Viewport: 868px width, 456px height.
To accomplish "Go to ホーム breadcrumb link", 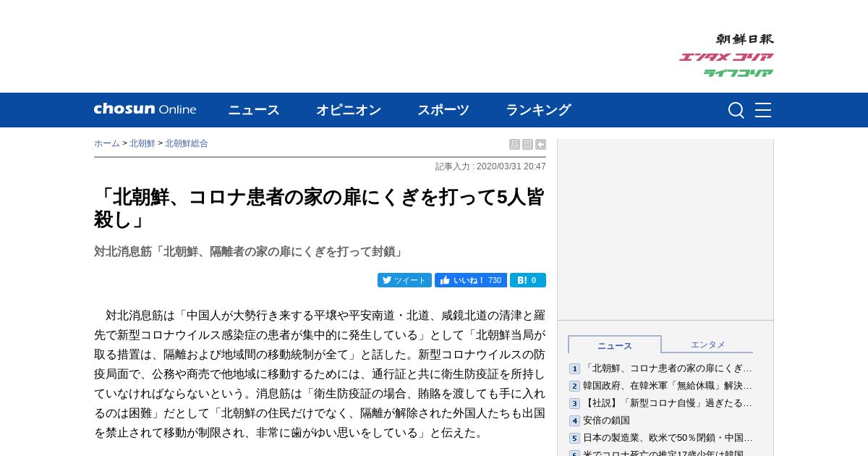I will point(107,143).
